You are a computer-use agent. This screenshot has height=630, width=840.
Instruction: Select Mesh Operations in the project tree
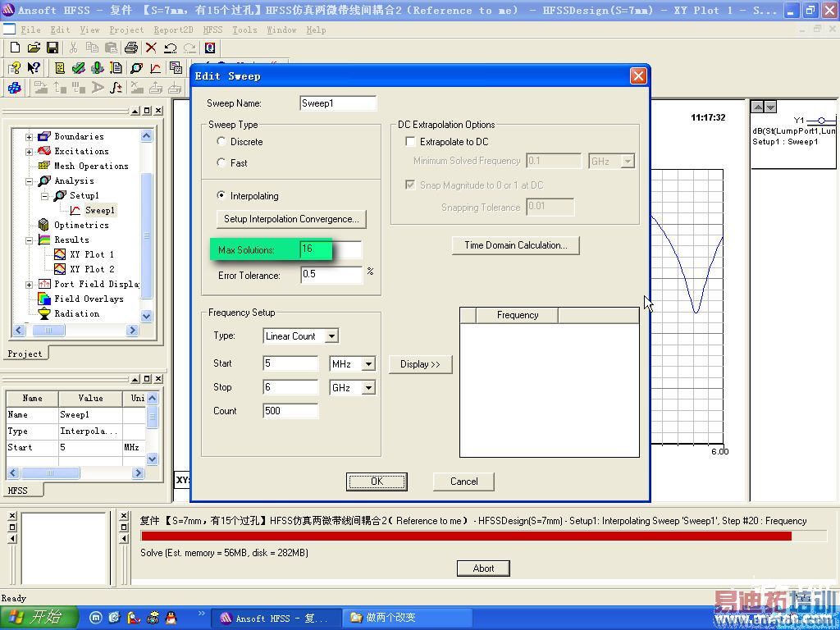pos(91,166)
